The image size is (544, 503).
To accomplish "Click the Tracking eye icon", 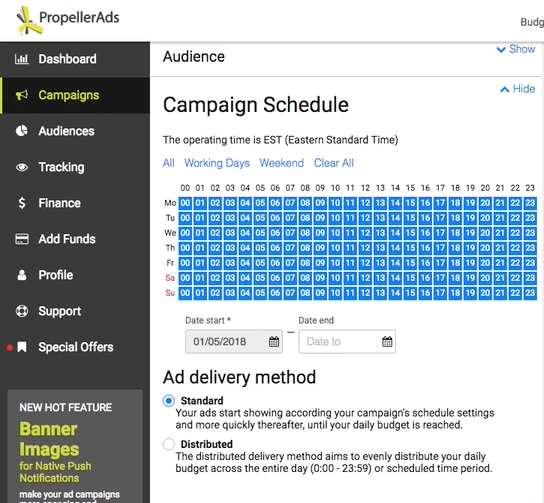I will click(22, 167).
